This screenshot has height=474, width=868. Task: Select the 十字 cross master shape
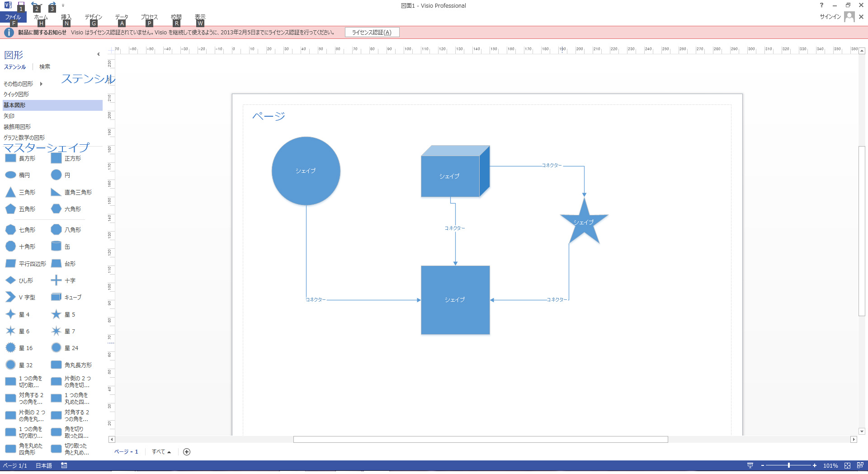pos(63,280)
